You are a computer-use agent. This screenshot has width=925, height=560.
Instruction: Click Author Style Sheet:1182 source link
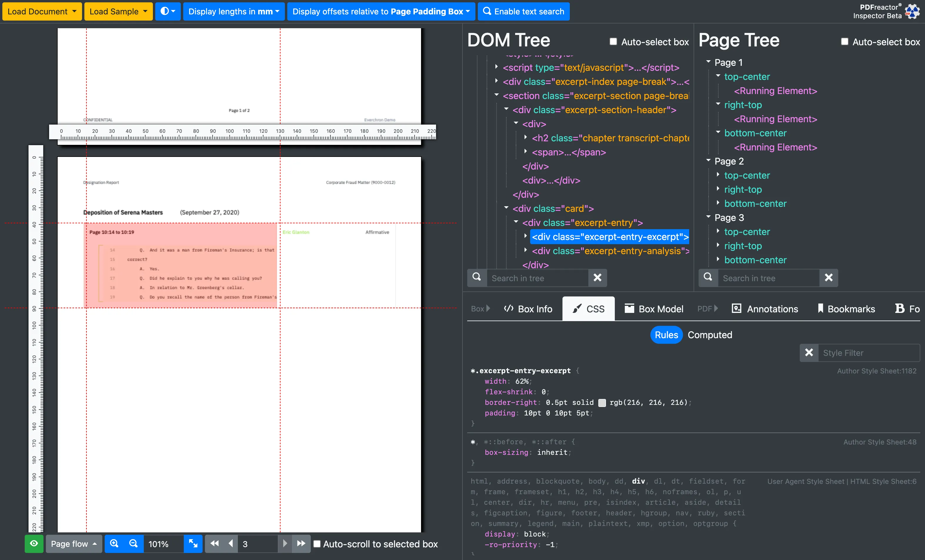pyautogui.click(x=876, y=370)
